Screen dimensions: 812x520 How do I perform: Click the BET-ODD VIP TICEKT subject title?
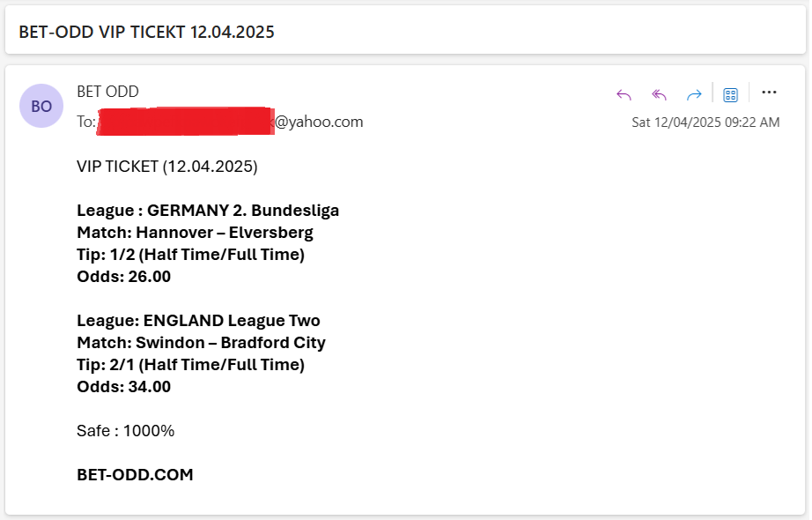click(x=146, y=32)
